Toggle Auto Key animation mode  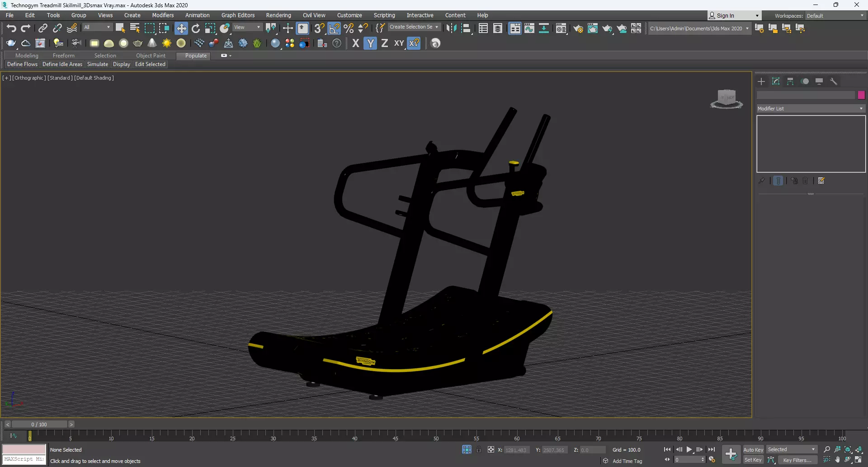click(x=753, y=450)
